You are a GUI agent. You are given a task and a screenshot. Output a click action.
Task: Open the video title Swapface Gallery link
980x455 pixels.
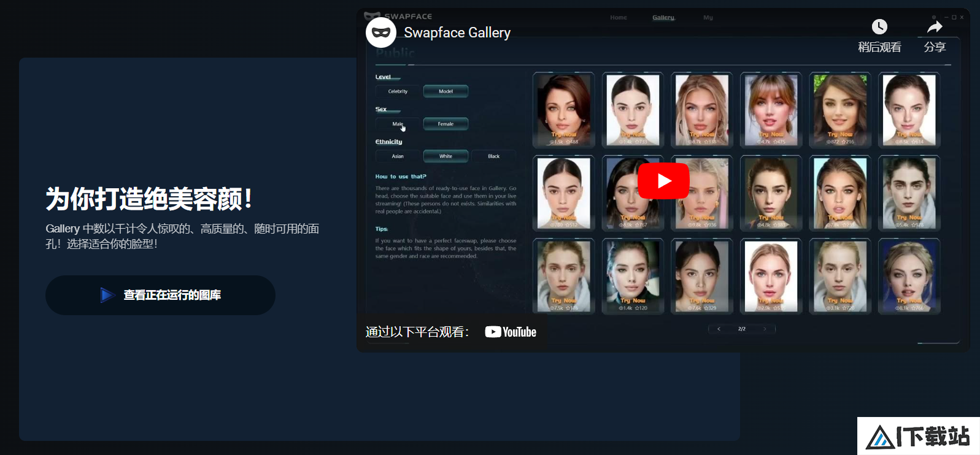click(x=457, y=32)
